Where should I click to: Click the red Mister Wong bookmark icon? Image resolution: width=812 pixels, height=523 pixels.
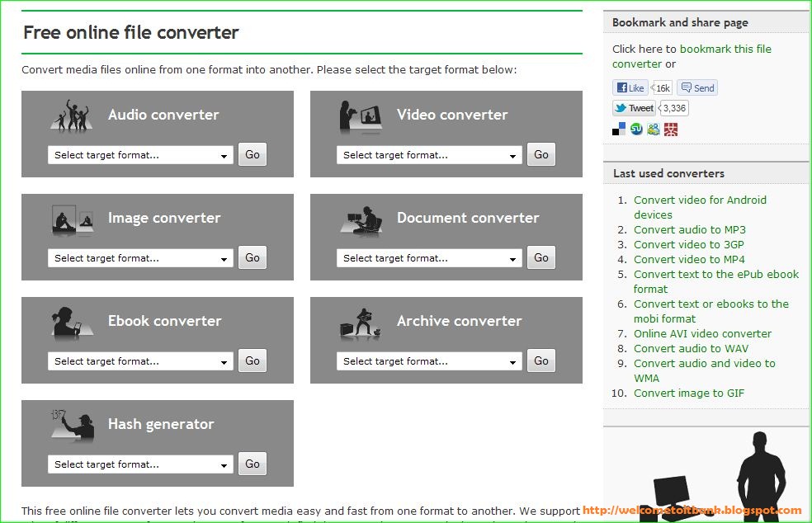click(671, 129)
